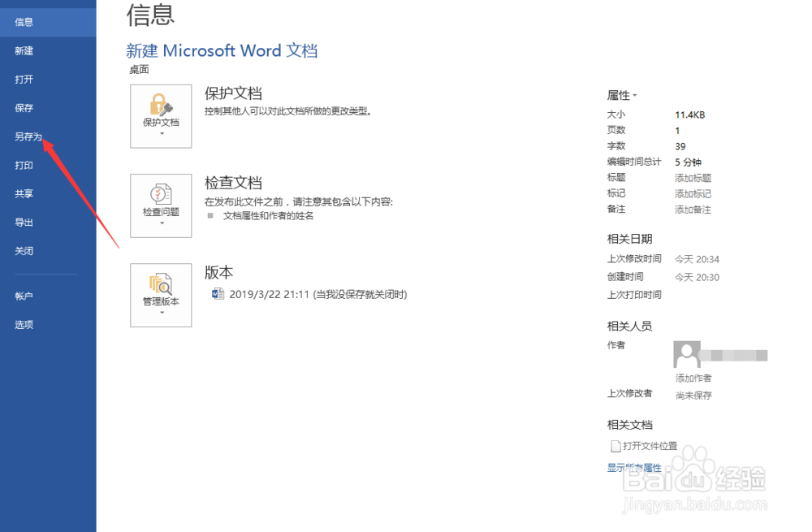Click the blank page icon beside 打开文件位置
Image resolution: width=812 pixels, height=532 pixels.
click(615, 446)
